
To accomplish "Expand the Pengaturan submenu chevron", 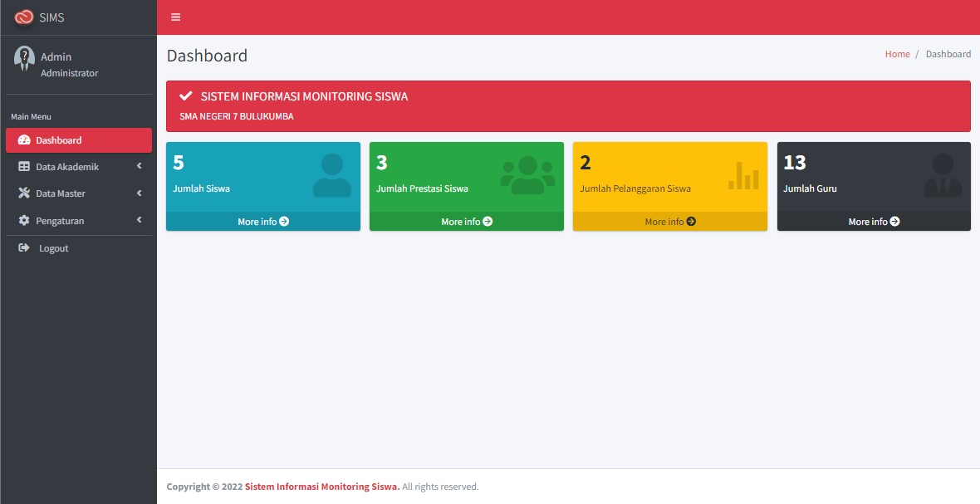I will coord(139,221).
